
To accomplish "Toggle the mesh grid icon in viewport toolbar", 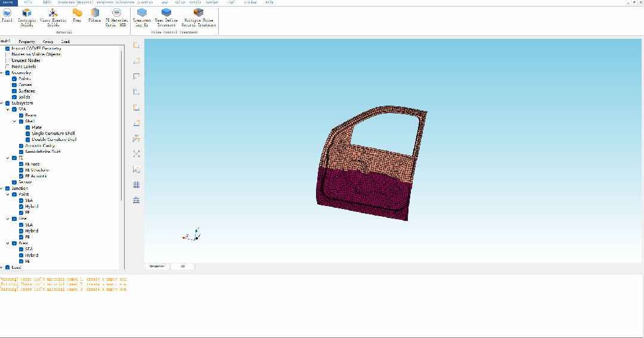I will point(137,185).
